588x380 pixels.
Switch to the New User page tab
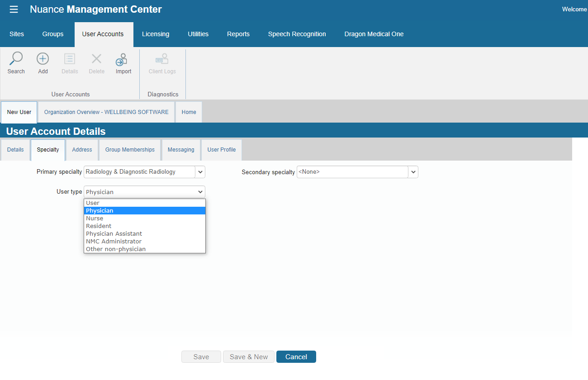coord(19,112)
